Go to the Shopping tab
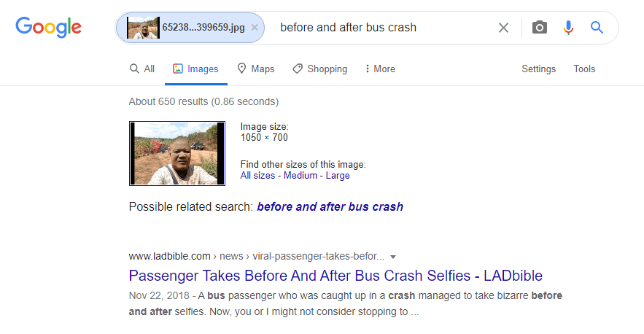The width and height of the screenshot is (644, 334). coord(319,69)
